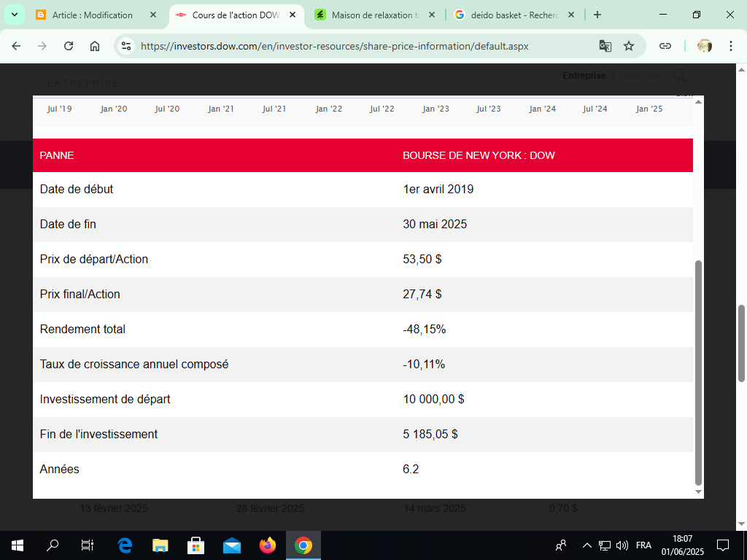Screen dimensions: 747x560
Task: Open Microsoft Store from the taskbar
Action: pos(196,545)
